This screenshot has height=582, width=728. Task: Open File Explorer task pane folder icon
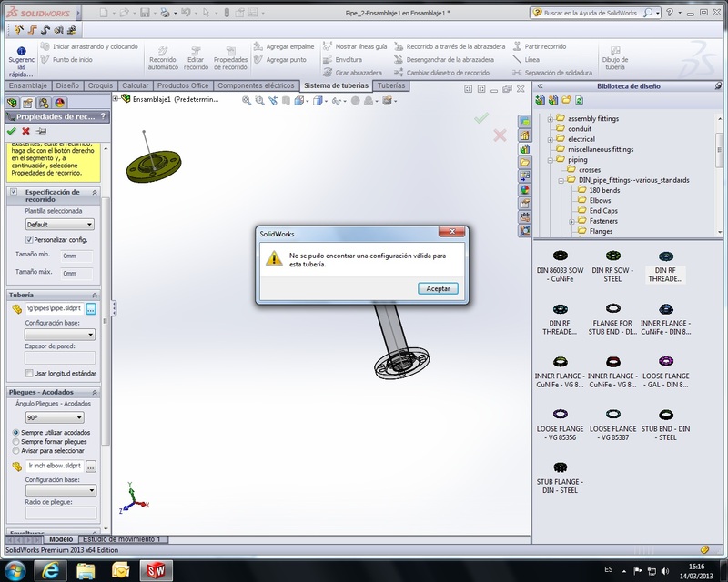coord(525,163)
